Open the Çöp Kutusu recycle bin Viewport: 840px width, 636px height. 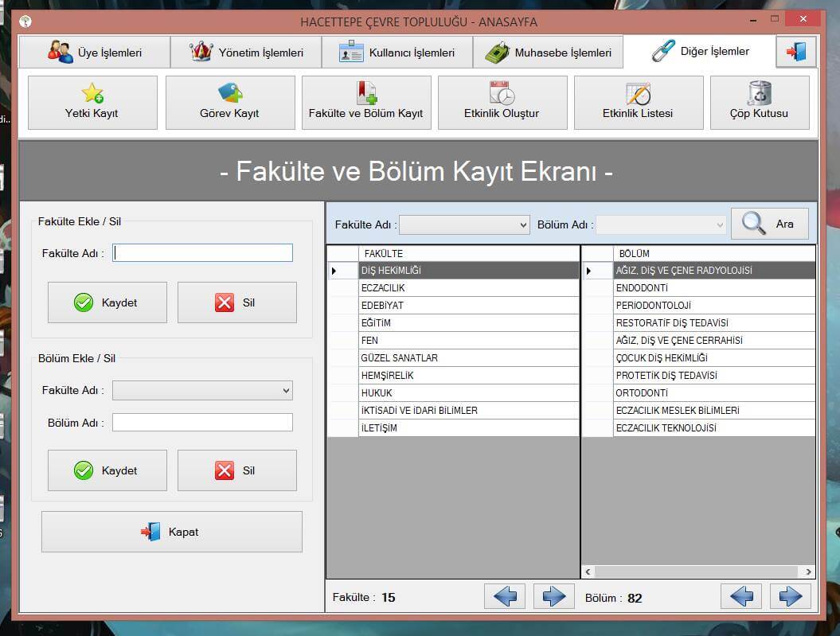tap(759, 94)
